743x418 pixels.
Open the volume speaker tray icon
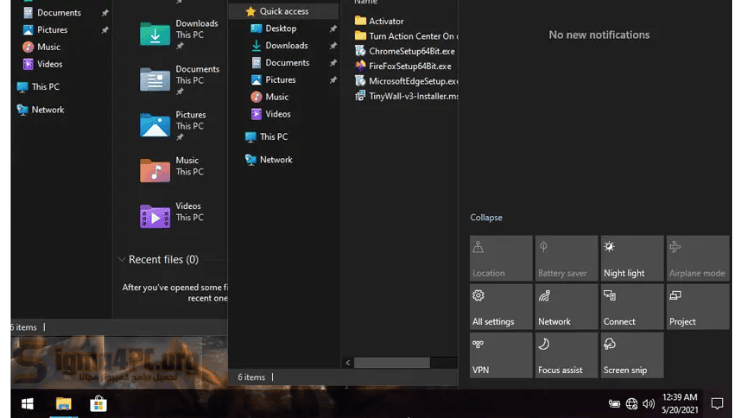coord(648,404)
